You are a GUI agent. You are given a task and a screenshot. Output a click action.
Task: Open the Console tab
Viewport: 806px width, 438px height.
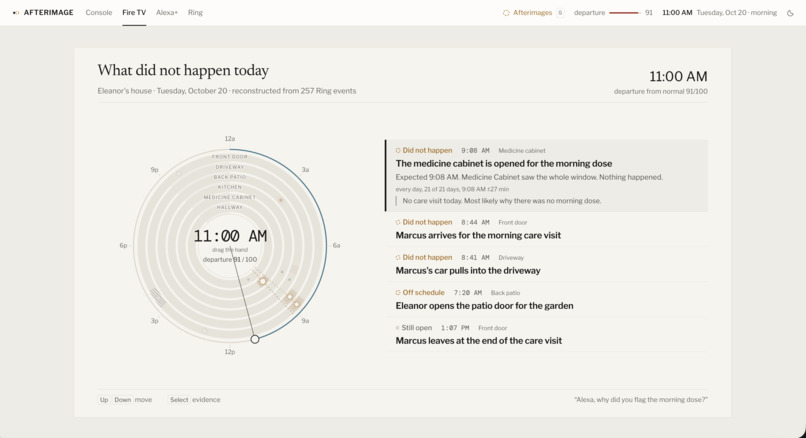coord(99,13)
